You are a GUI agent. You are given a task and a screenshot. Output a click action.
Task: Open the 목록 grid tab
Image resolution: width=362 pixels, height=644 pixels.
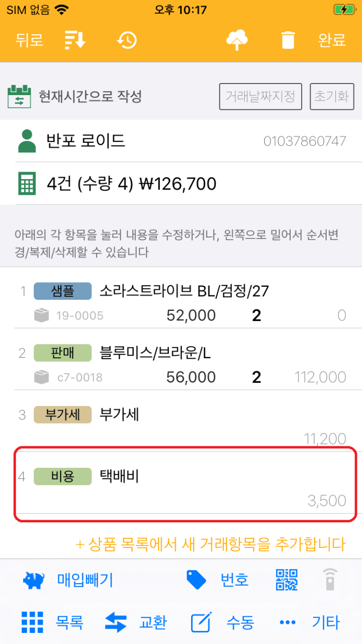[x=52, y=623]
